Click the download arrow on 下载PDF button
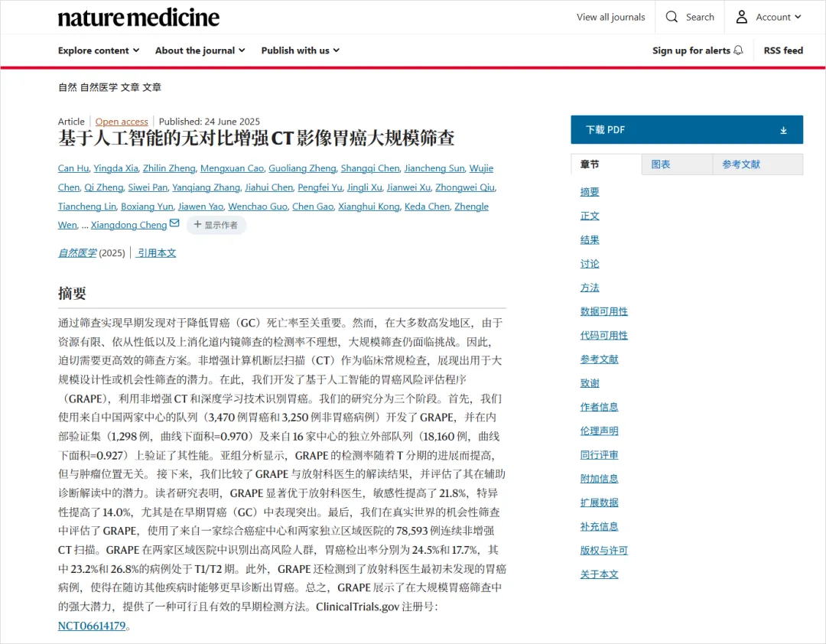The image size is (826, 644). [x=783, y=129]
